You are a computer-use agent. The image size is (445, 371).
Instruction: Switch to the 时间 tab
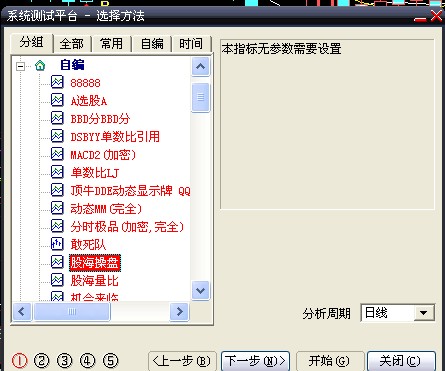(x=191, y=44)
